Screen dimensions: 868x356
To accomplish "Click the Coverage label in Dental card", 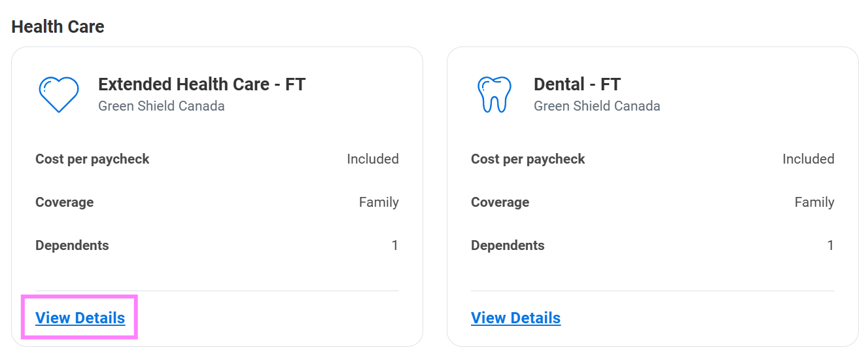I will [x=500, y=202].
